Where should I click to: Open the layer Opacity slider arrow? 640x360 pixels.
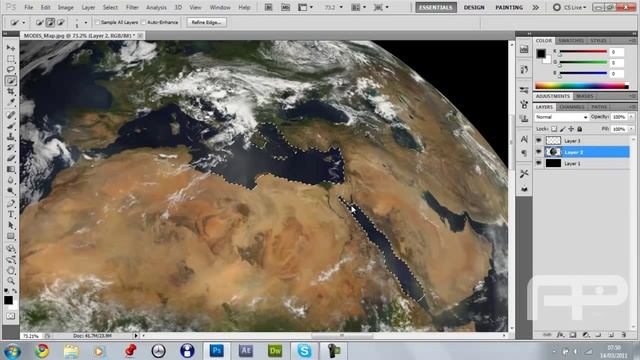coord(631,117)
